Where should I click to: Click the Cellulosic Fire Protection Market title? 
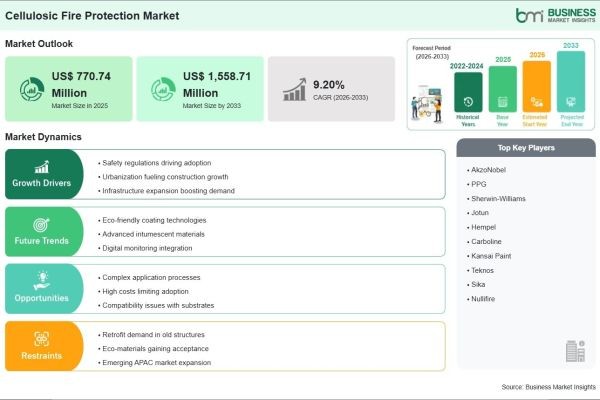coord(92,16)
